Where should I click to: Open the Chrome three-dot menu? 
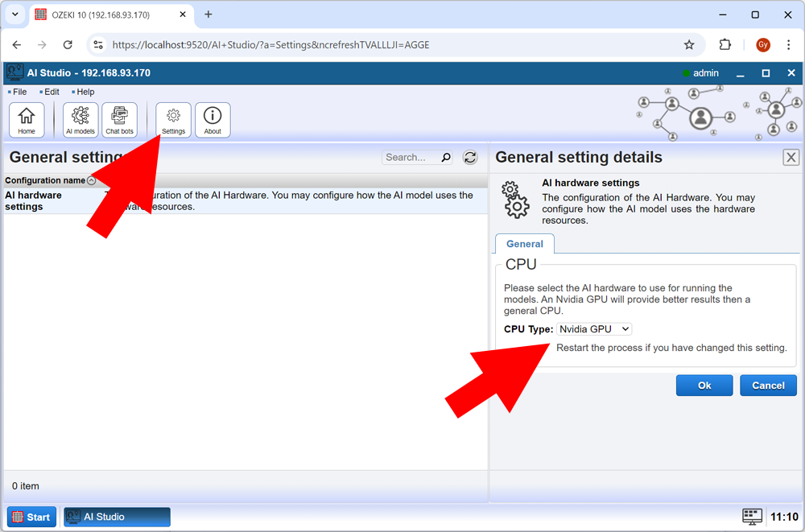pyautogui.click(x=789, y=45)
